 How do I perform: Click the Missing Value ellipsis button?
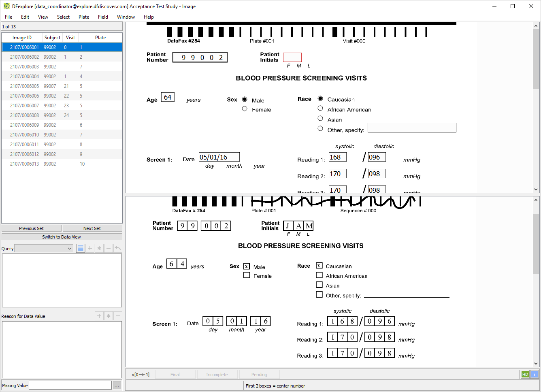pos(117,386)
